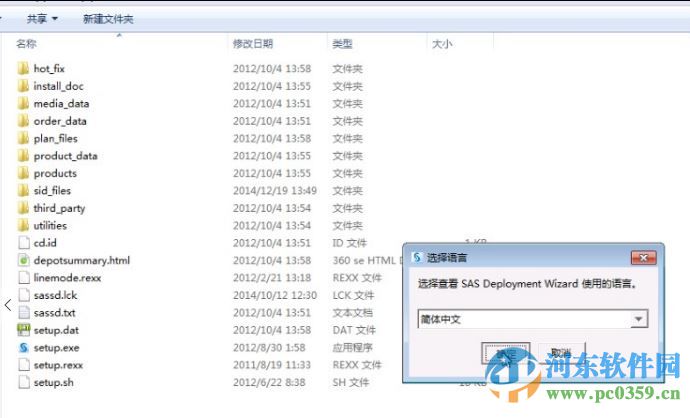Click the date 2012/6/22 8:38
Screen dimensions: 690x418
click(x=269, y=382)
